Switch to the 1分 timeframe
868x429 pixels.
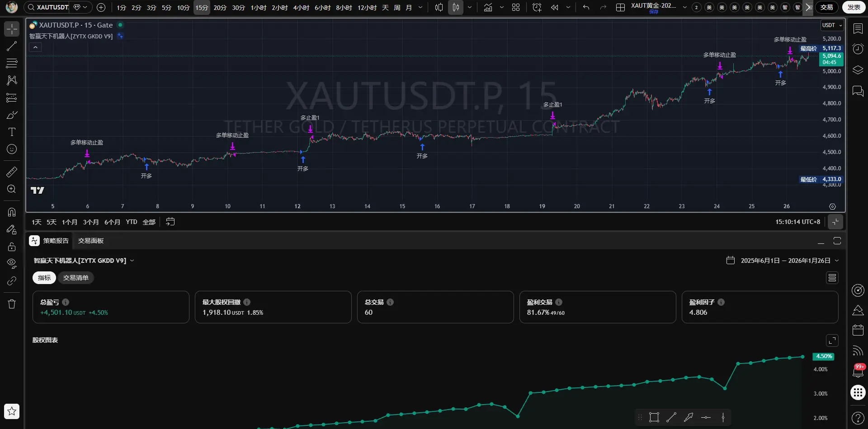(121, 7)
